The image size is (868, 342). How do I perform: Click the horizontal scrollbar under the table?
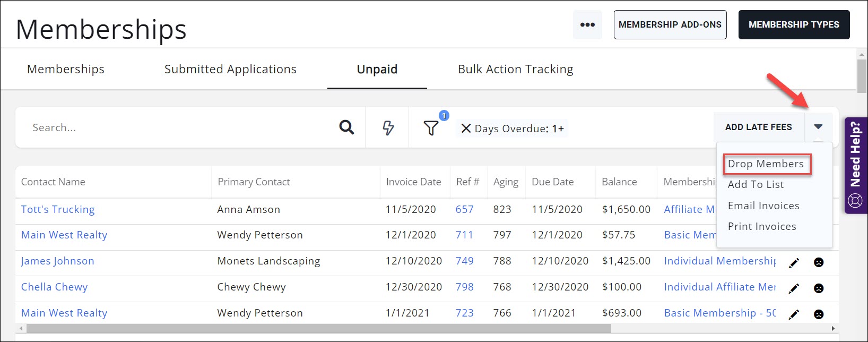318,328
